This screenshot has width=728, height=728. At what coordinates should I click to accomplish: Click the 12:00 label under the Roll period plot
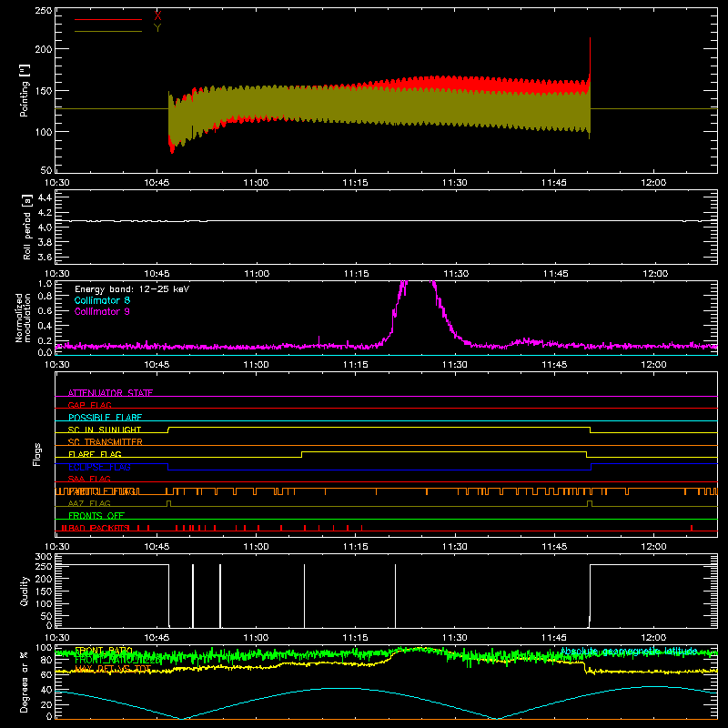654,274
